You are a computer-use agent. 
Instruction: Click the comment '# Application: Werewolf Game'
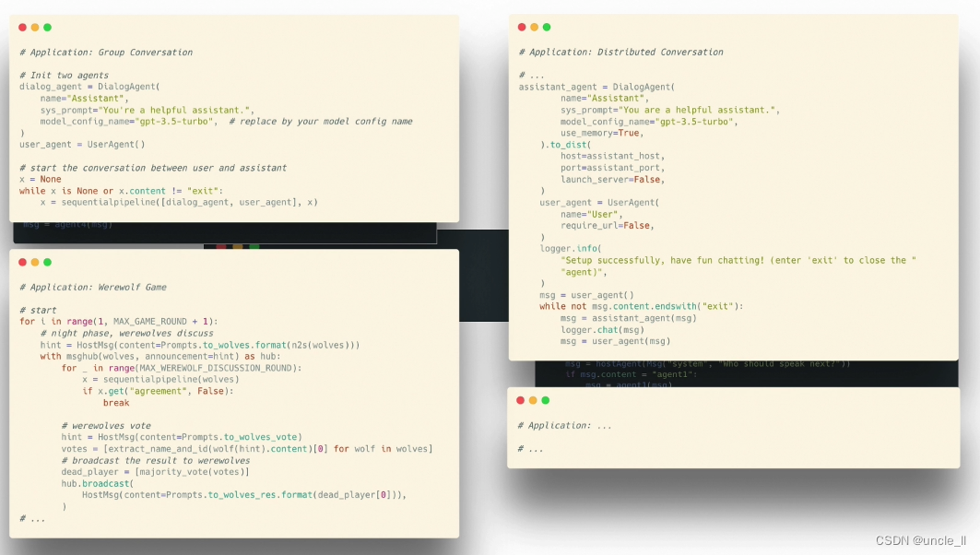[93, 288]
